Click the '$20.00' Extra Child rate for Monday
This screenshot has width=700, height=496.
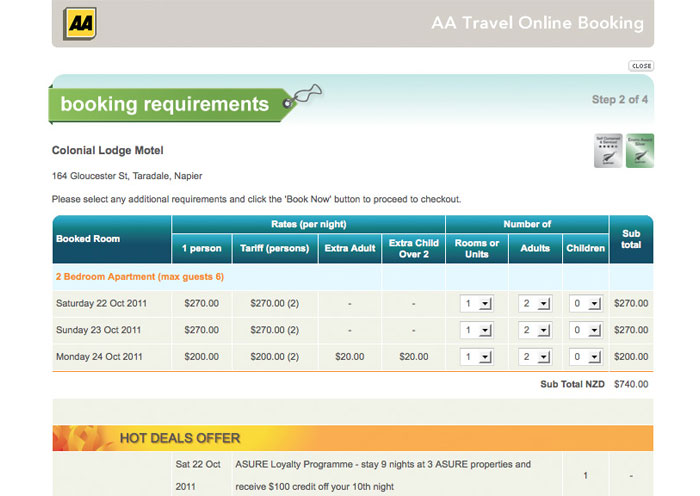tap(413, 357)
